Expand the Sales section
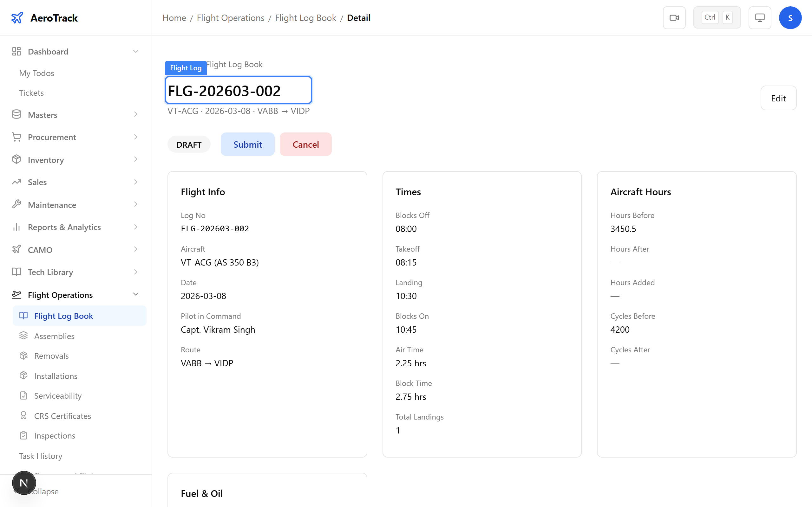 tap(135, 182)
